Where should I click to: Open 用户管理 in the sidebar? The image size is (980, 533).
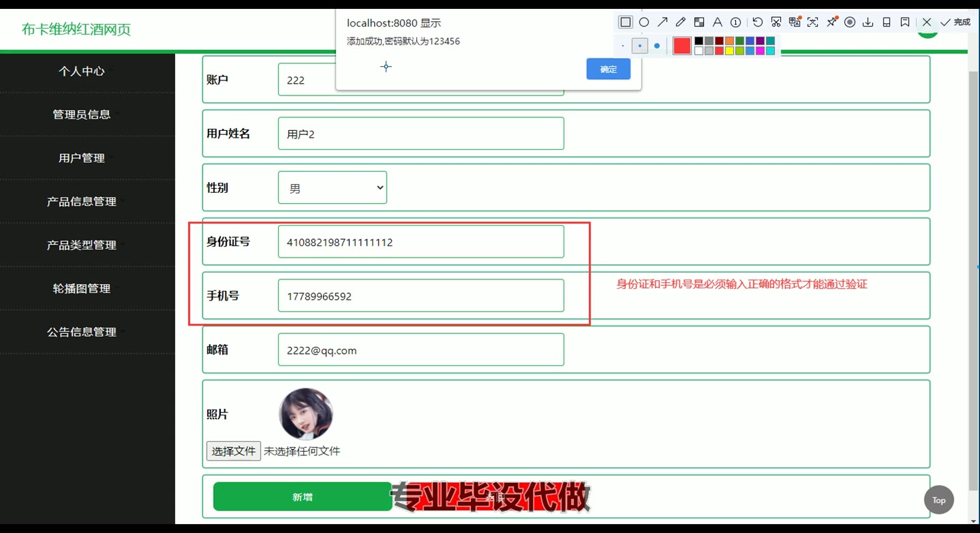click(82, 158)
